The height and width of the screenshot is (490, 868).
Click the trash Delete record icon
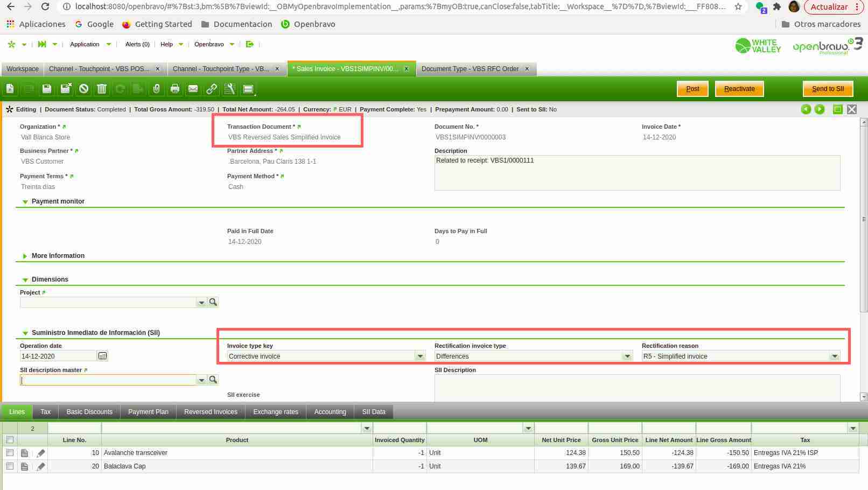(102, 89)
